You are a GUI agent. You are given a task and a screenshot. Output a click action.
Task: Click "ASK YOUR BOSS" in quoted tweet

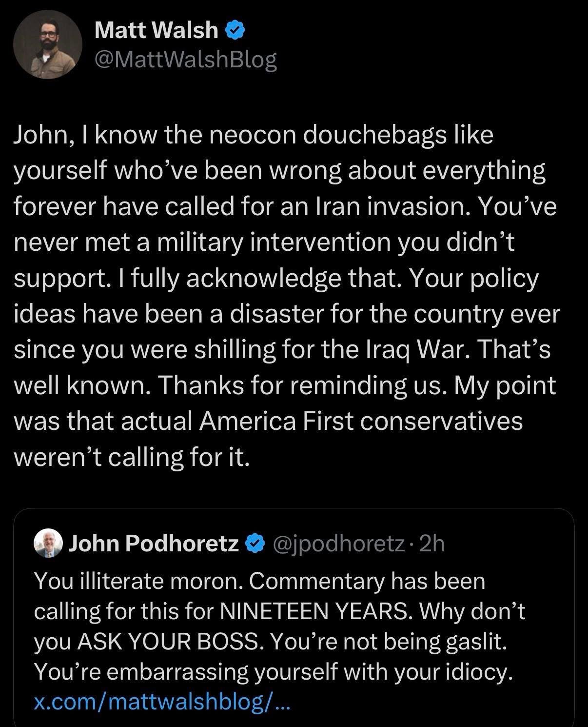point(169,642)
